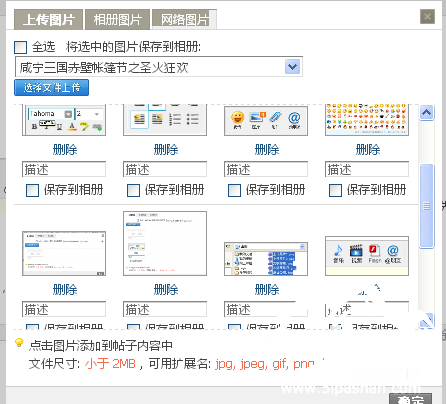Click the scroll down arrow of image list
Screen dimensions: 446x404
point(426,321)
